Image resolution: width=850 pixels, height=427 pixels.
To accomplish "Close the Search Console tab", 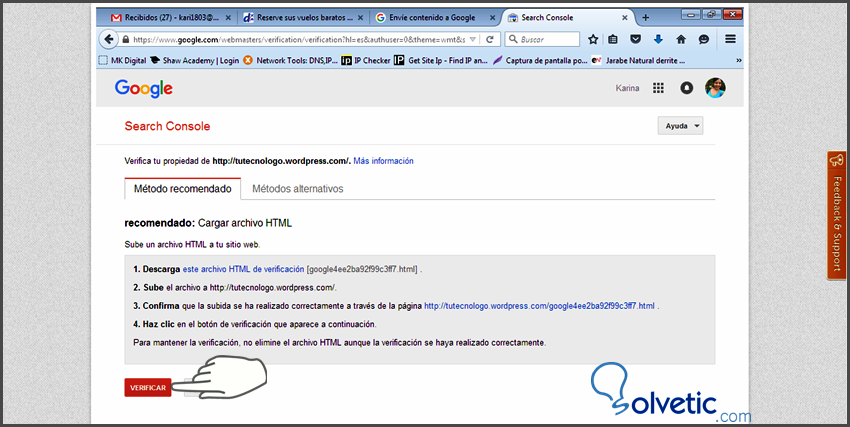I will [624, 17].
